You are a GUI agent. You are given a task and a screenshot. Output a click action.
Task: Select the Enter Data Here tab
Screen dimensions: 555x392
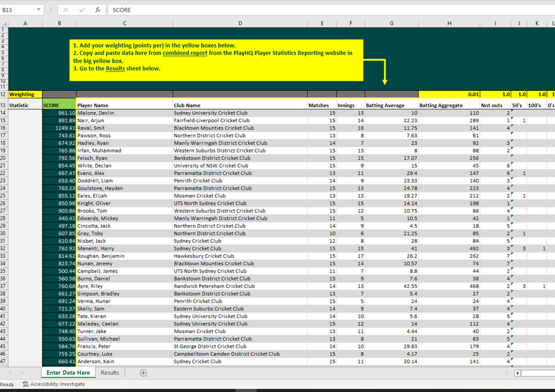pos(67,373)
